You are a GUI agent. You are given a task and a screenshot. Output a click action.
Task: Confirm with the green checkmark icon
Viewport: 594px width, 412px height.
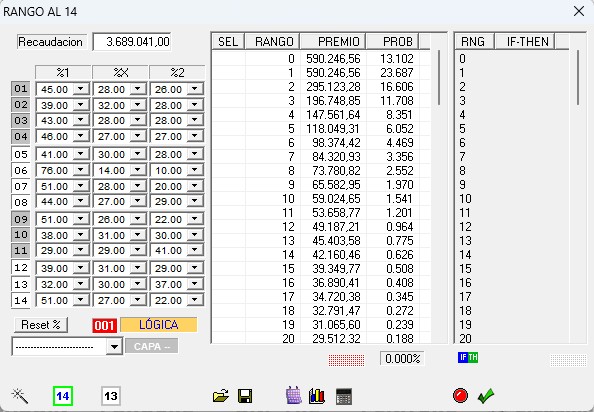486,396
